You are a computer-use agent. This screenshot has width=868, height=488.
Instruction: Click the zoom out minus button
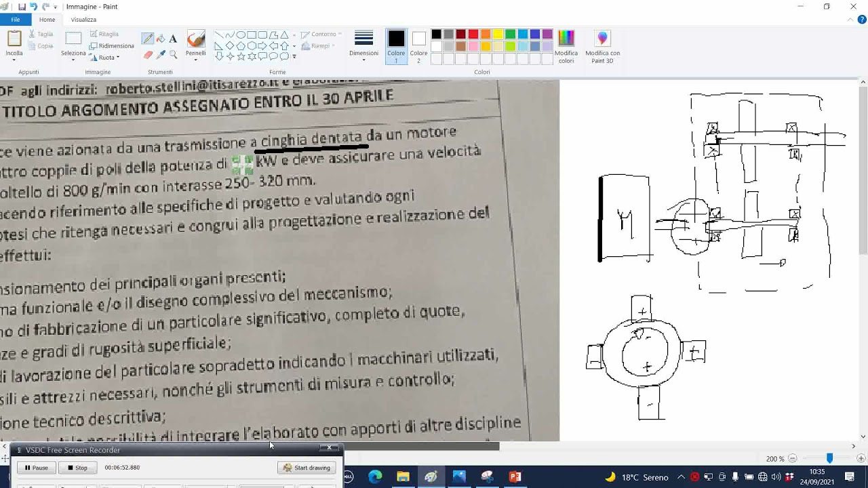[x=793, y=459]
